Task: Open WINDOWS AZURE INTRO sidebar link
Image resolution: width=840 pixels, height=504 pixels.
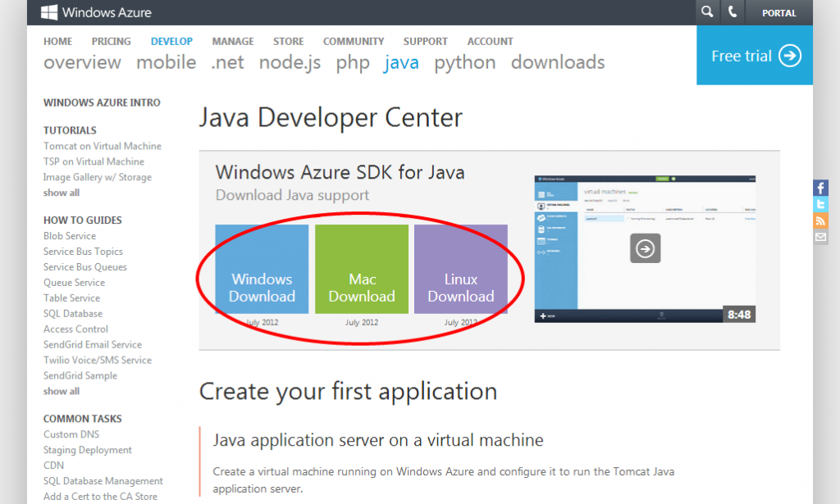Action: [x=102, y=102]
